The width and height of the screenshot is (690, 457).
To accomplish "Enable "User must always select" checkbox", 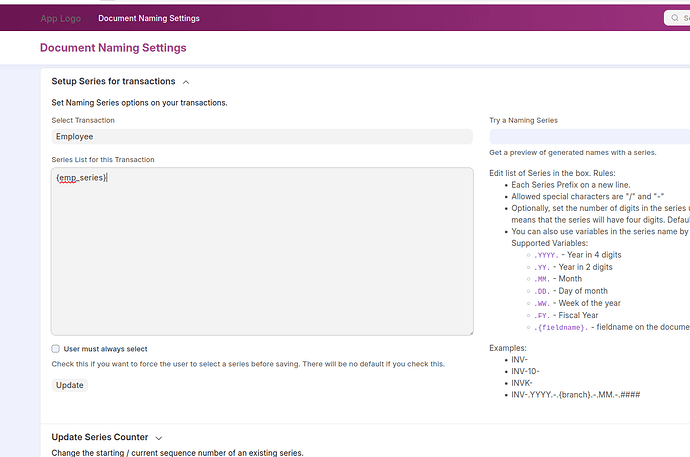I will pos(56,349).
